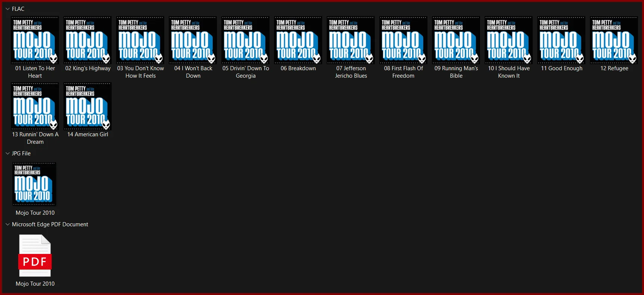Image resolution: width=644 pixels, height=295 pixels.
Task: Click the JPG file name 'Mojo Tour 2010'
Action: pos(35,213)
